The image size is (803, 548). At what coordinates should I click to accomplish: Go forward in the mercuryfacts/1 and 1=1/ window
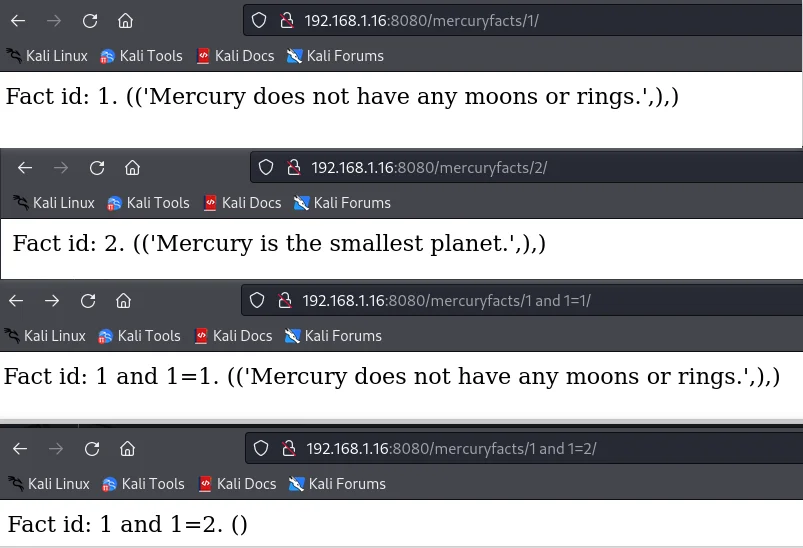point(52,301)
